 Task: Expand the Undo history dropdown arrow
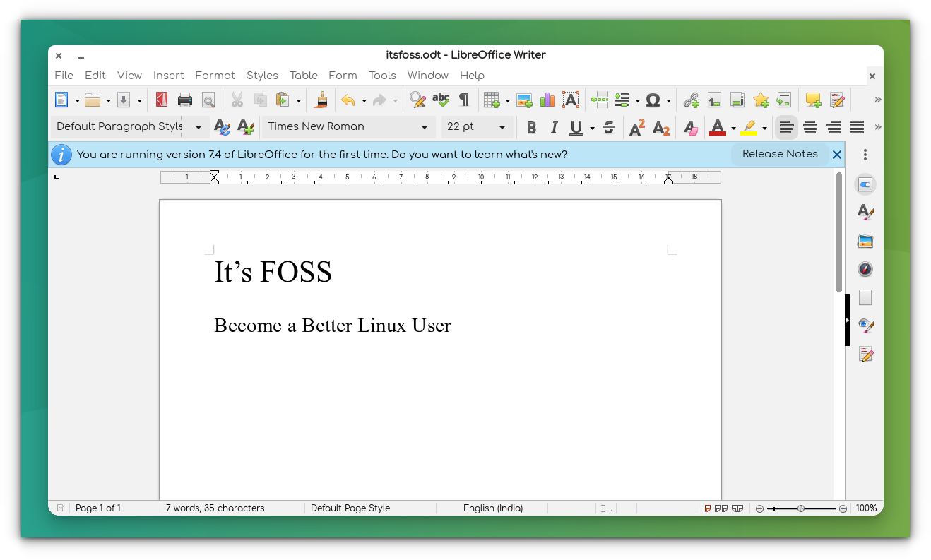point(364,101)
